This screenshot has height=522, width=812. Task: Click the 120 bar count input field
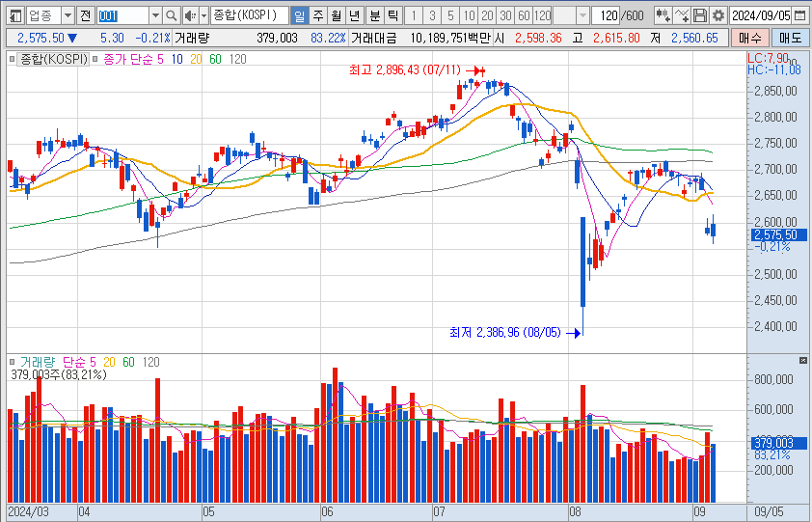tap(607, 16)
